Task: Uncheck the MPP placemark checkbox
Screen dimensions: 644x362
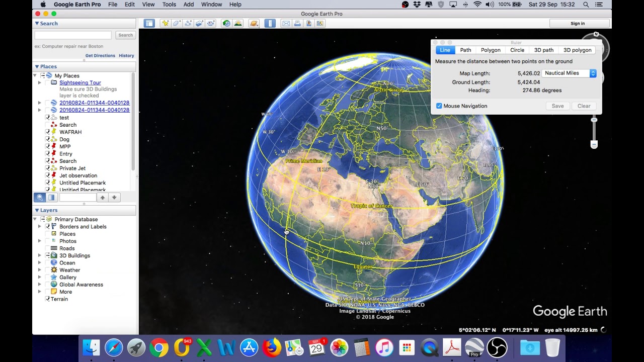Action: (48, 146)
